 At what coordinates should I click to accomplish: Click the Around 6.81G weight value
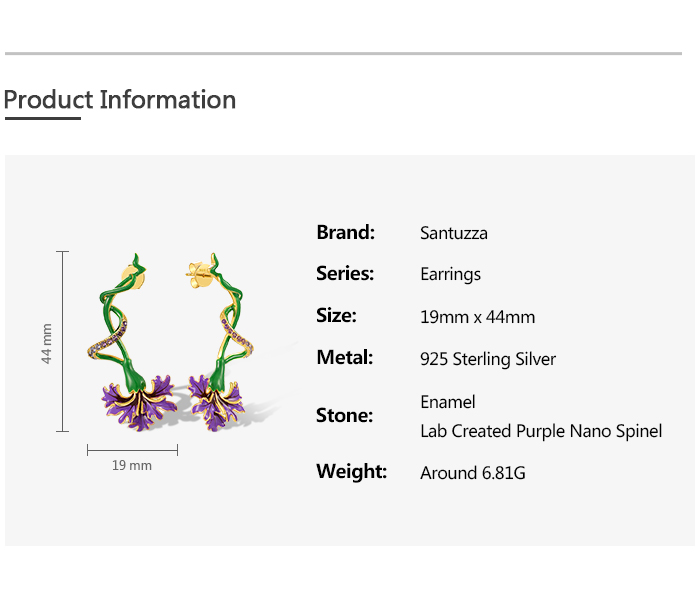coord(473,473)
